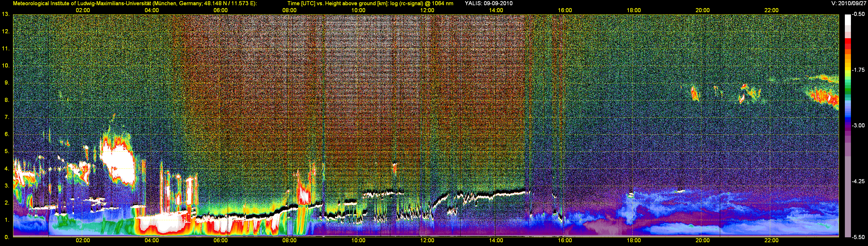Image resolution: width=868 pixels, height=246 pixels.
Task: Pick the 12:00 label on the top time axis
Action: point(427,10)
